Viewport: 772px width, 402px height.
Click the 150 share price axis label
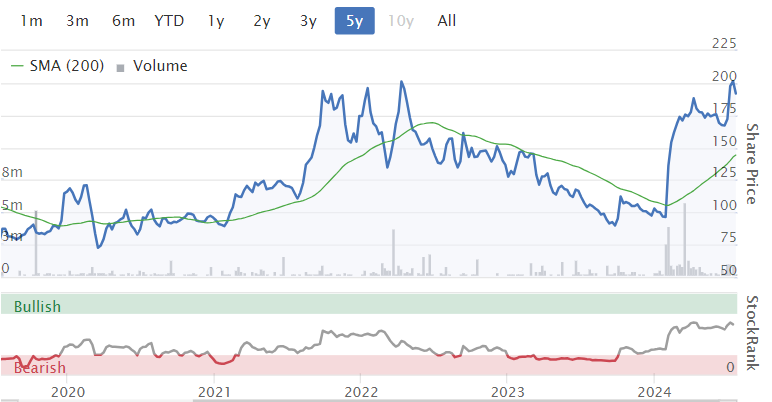[x=724, y=141]
